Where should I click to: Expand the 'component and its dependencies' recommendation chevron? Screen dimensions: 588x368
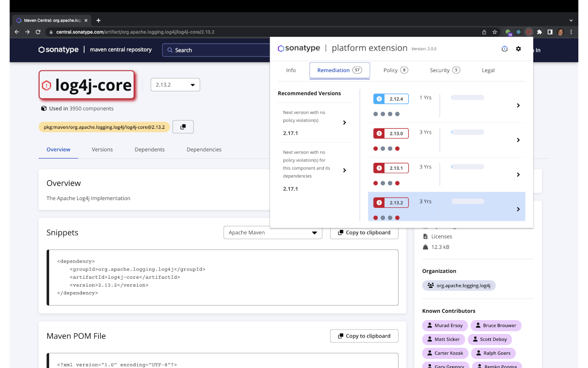pos(345,170)
